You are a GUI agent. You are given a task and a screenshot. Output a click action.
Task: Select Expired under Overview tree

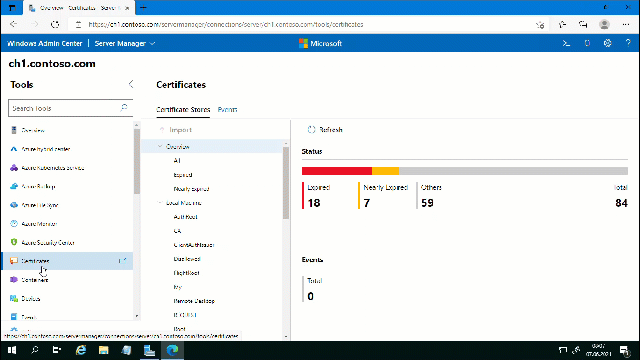coord(182,175)
